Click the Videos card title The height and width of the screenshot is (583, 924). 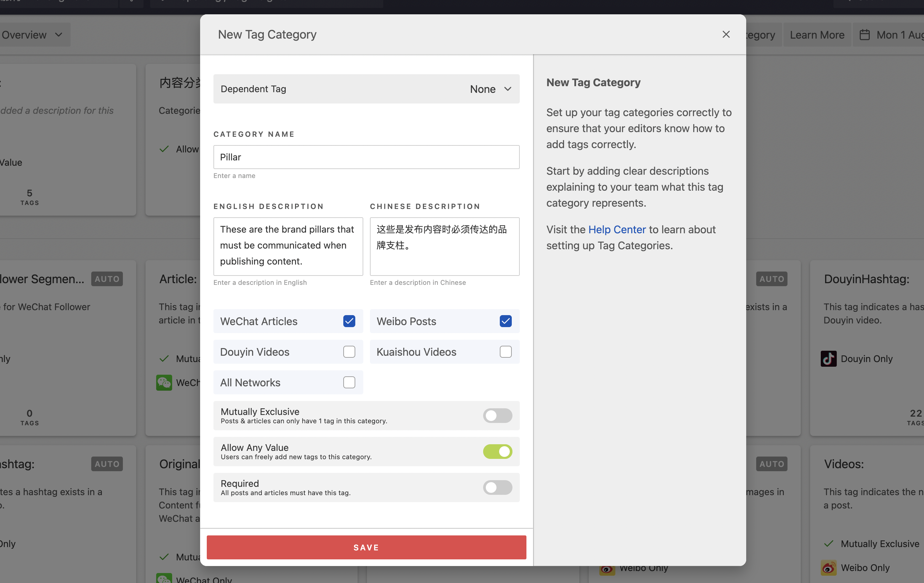[843, 464]
